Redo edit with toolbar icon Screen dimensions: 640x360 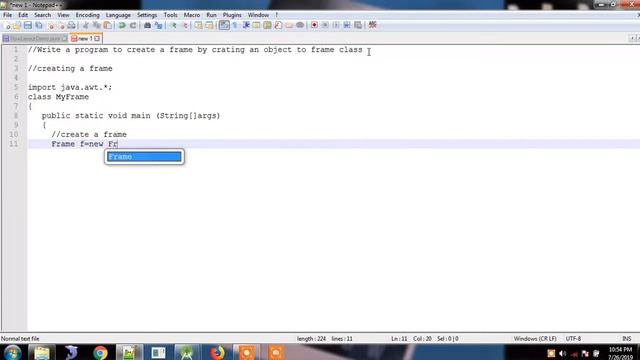tap(133, 25)
